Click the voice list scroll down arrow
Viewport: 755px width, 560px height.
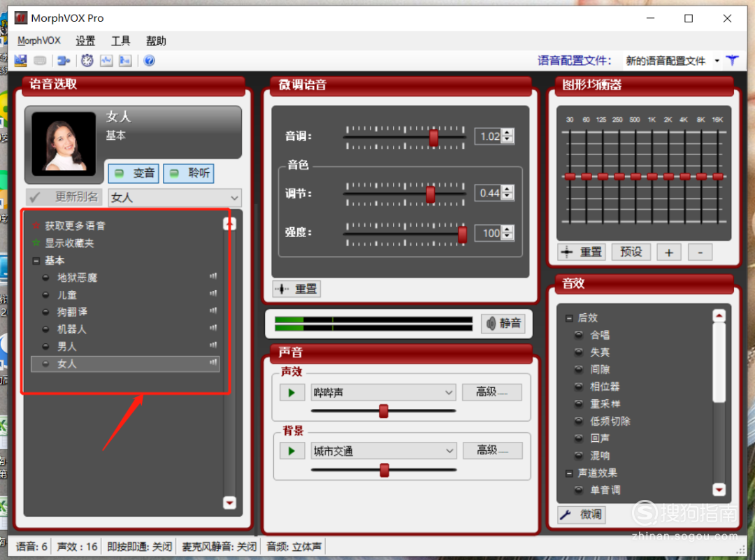(230, 503)
